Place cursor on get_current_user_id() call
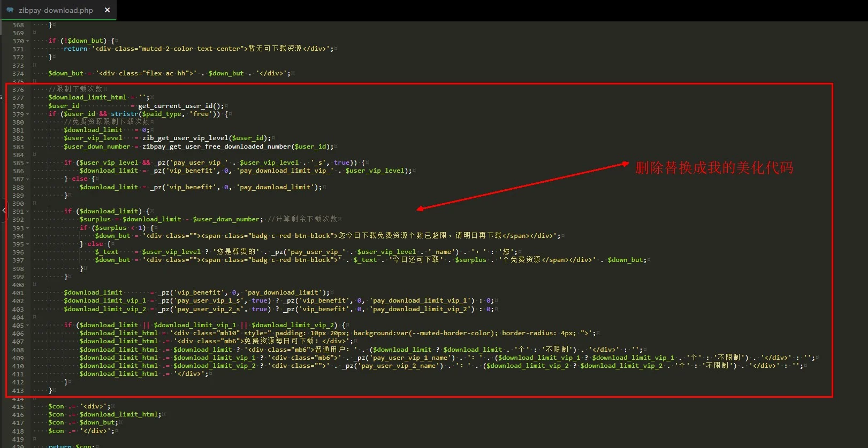Viewport: 868px width, 448px height. pos(181,106)
